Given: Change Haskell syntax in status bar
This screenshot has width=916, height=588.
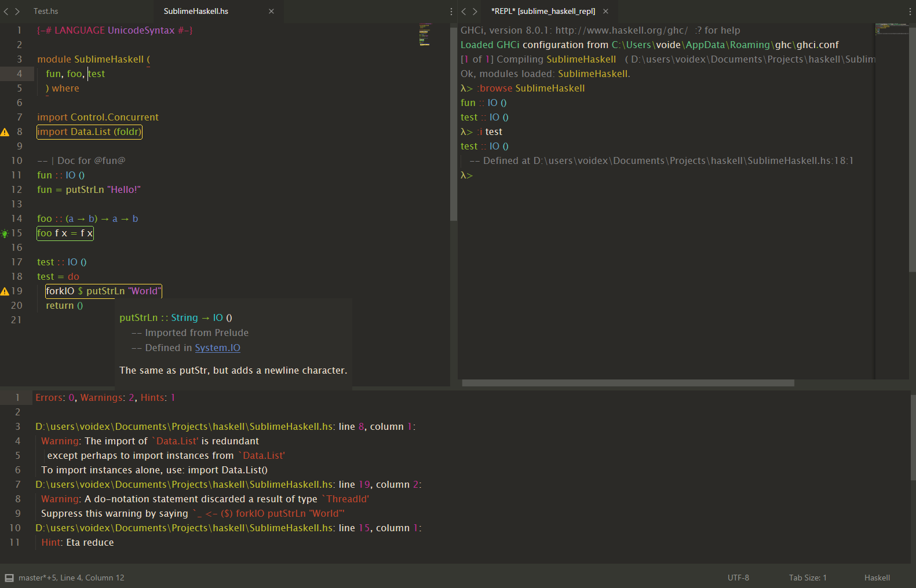Looking at the screenshot, I should click(x=877, y=578).
